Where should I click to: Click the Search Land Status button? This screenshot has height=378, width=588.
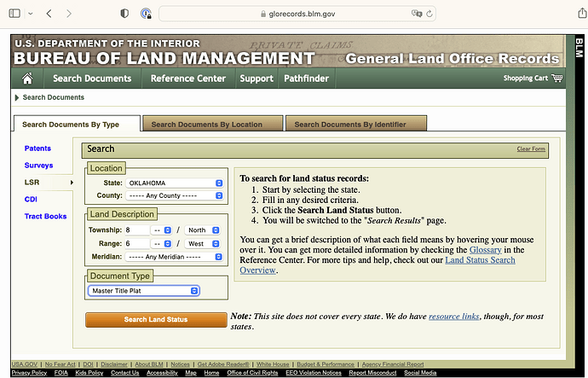[x=156, y=319]
